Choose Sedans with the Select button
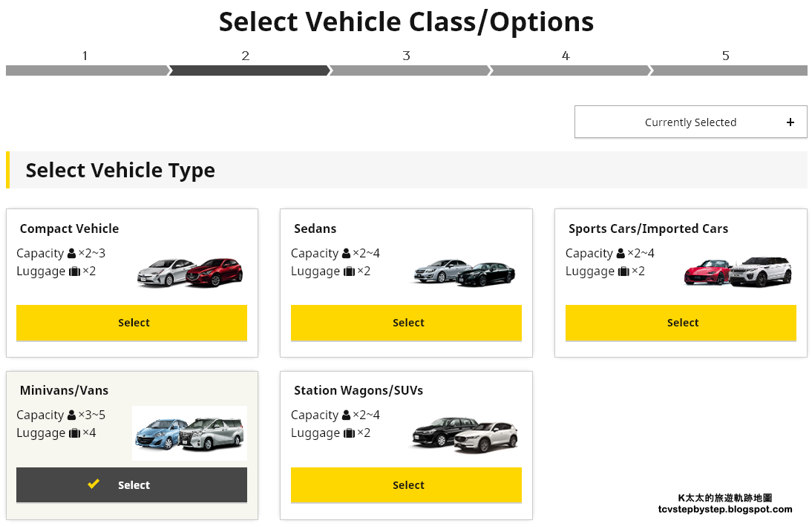 click(x=406, y=323)
